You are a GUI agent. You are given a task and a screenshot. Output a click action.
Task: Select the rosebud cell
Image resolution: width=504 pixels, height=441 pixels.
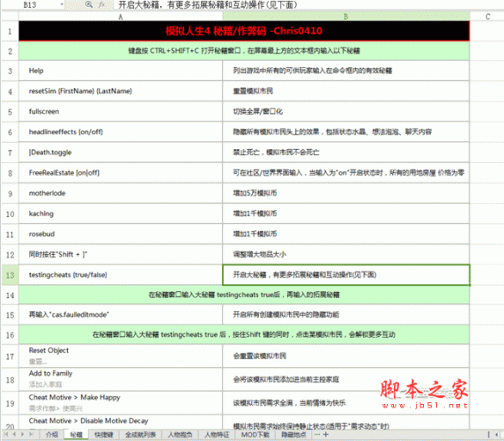tap(121, 234)
